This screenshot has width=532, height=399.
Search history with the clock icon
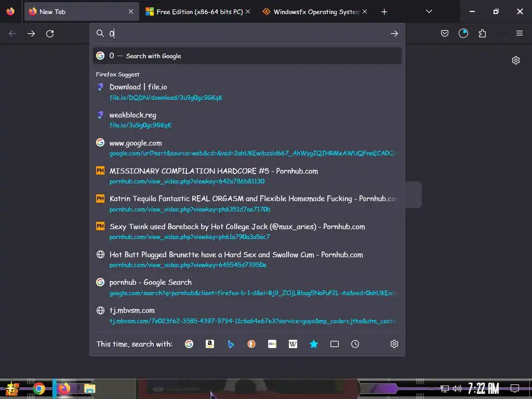(x=355, y=344)
